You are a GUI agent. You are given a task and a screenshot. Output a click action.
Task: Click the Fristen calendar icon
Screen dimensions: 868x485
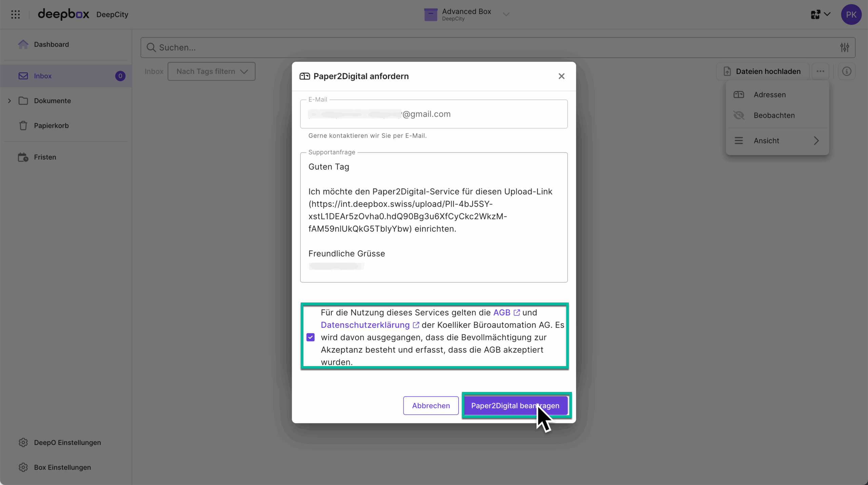tap(23, 157)
